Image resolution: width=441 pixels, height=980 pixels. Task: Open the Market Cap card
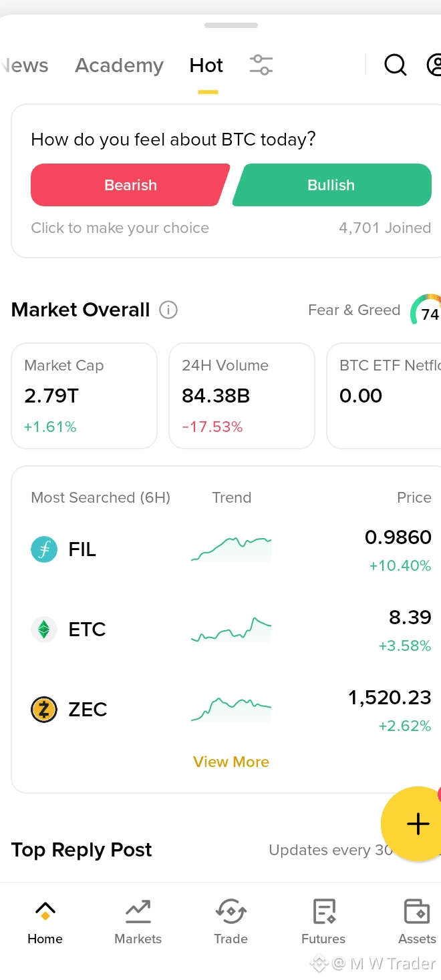(x=84, y=396)
